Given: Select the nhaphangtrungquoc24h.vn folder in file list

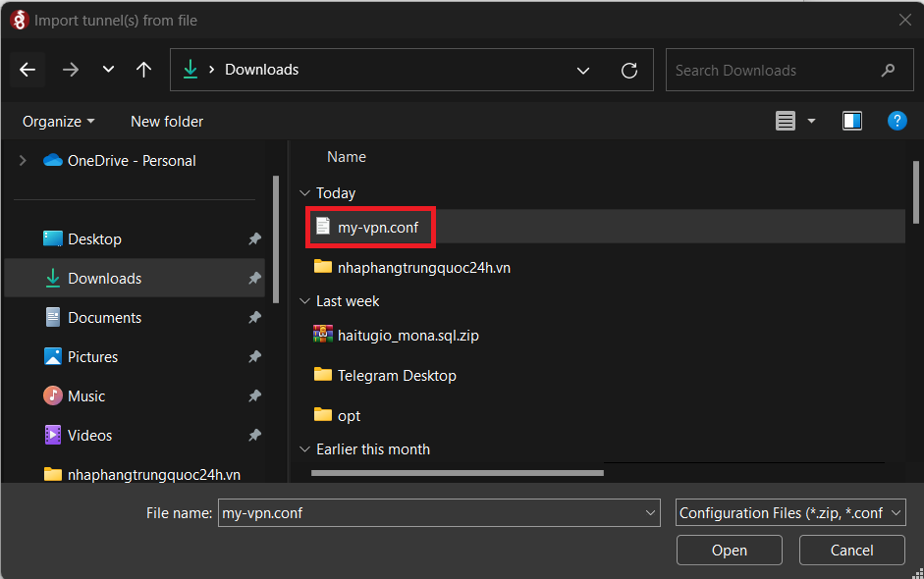Looking at the screenshot, I should click(412, 267).
